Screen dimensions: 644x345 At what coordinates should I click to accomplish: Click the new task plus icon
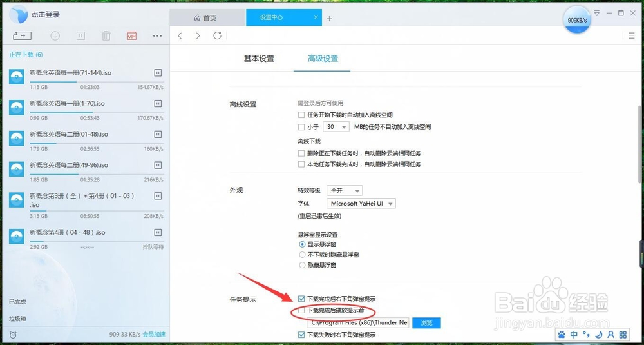point(22,35)
